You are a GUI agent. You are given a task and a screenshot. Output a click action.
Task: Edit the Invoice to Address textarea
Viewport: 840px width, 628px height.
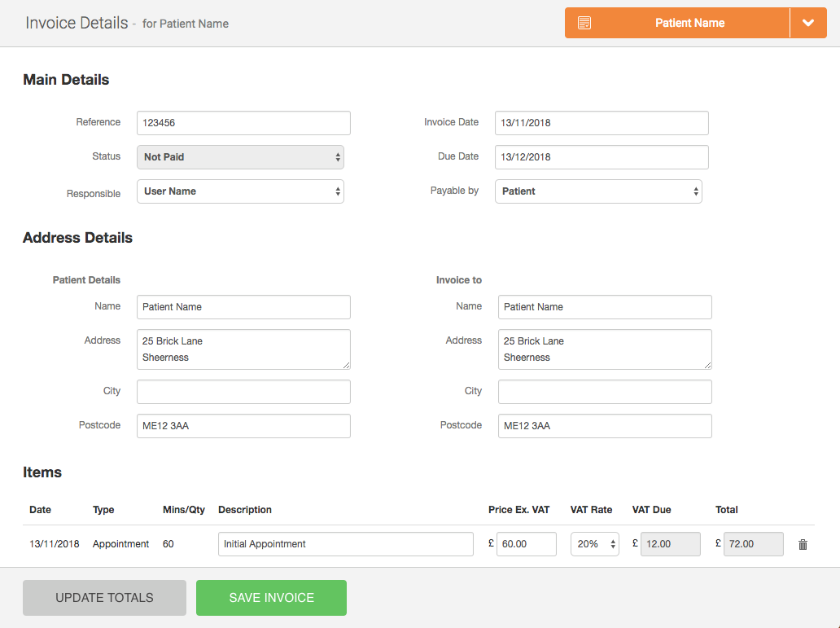tap(605, 349)
